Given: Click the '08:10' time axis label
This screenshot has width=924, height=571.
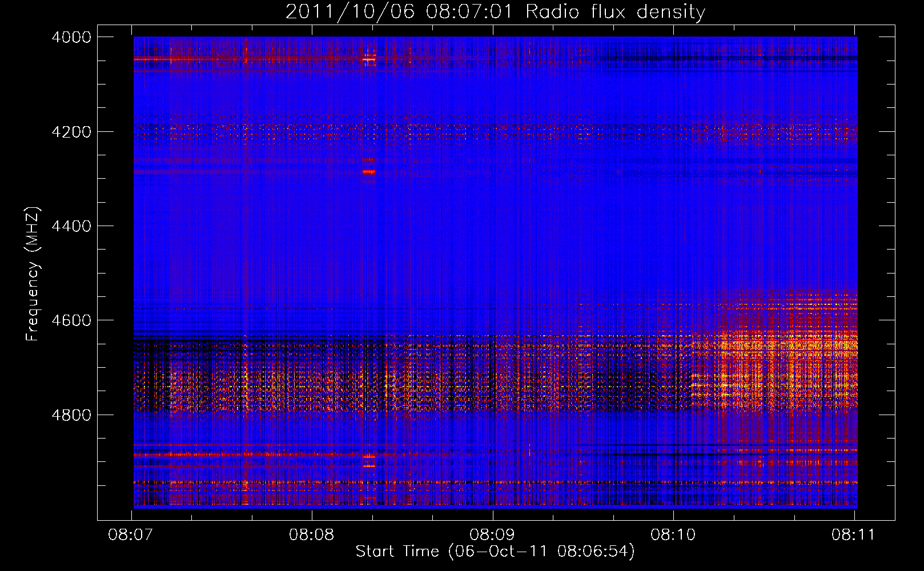Looking at the screenshot, I should [673, 535].
